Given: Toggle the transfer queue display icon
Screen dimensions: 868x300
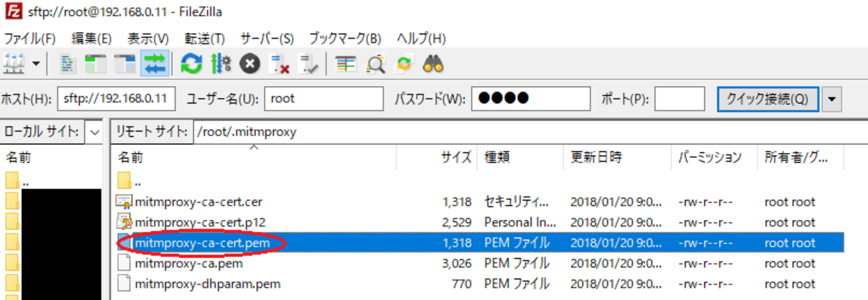Looking at the screenshot, I should (x=154, y=64).
